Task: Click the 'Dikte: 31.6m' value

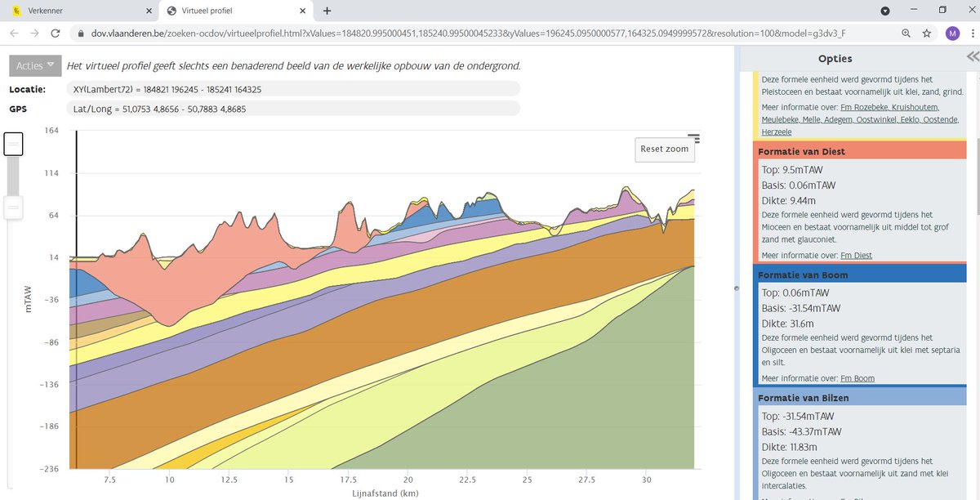Action: (788, 324)
